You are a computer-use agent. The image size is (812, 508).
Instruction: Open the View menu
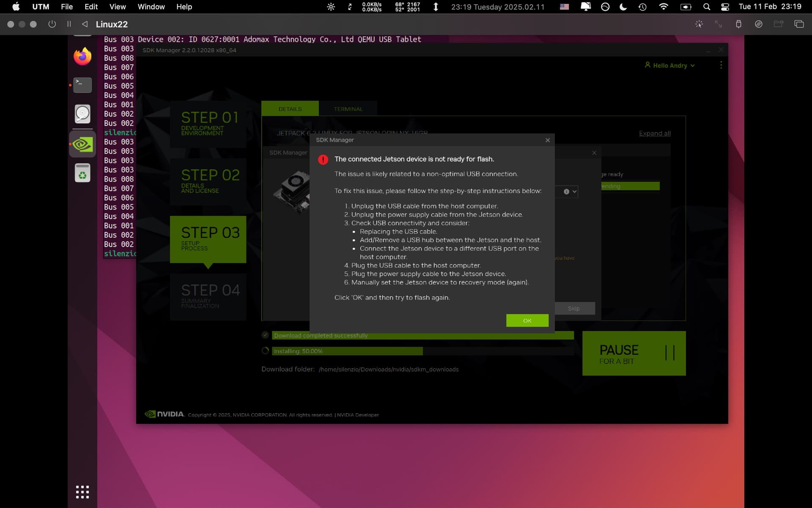point(118,7)
